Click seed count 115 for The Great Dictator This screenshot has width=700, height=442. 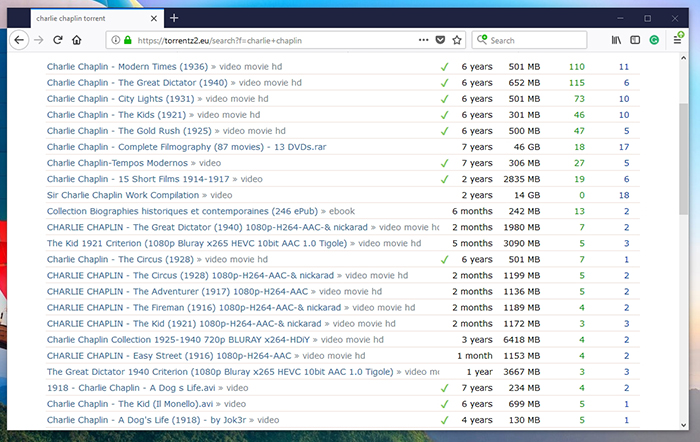[x=577, y=83]
